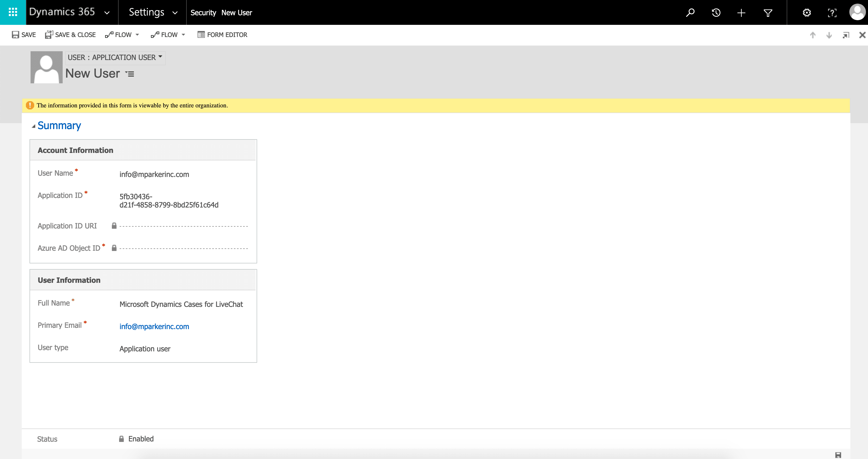Click the lock icon next to Enabled status
The height and width of the screenshot is (459, 868).
pos(121,439)
